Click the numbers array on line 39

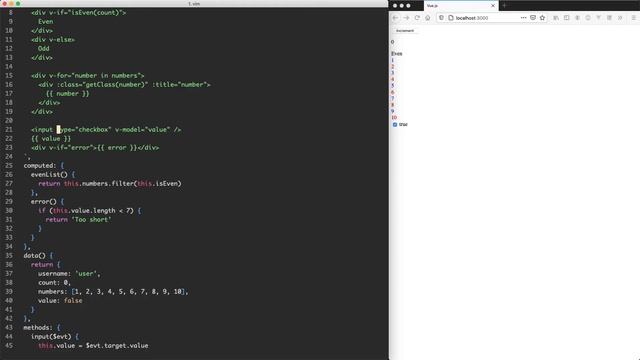pyautogui.click(x=129, y=291)
